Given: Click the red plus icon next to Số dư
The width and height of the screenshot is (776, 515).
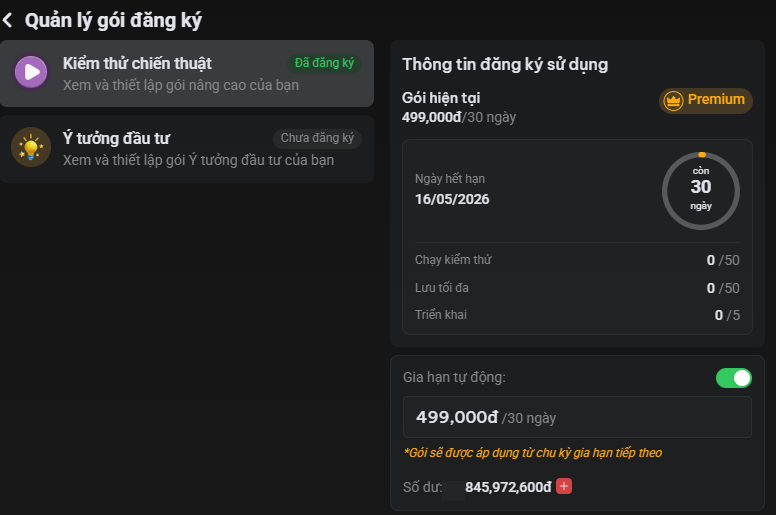Looking at the screenshot, I should [564, 487].
